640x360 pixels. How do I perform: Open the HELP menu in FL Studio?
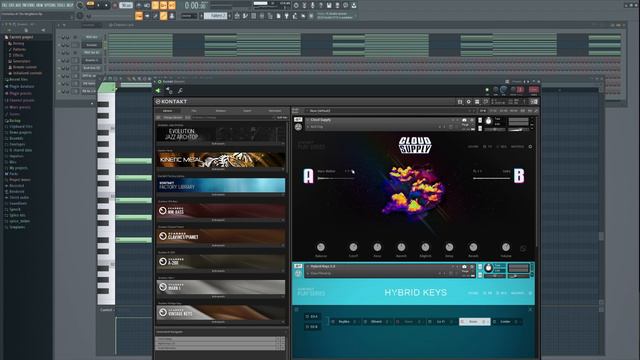click(x=70, y=5)
